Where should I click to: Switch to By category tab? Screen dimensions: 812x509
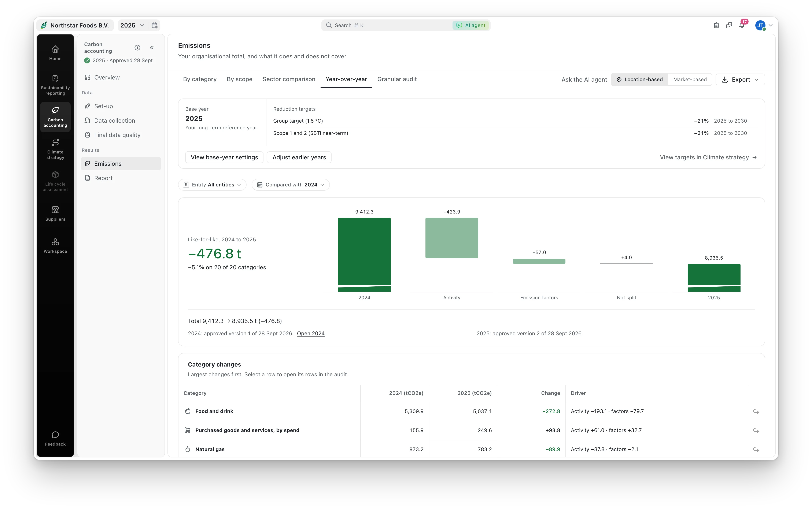click(x=200, y=79)
